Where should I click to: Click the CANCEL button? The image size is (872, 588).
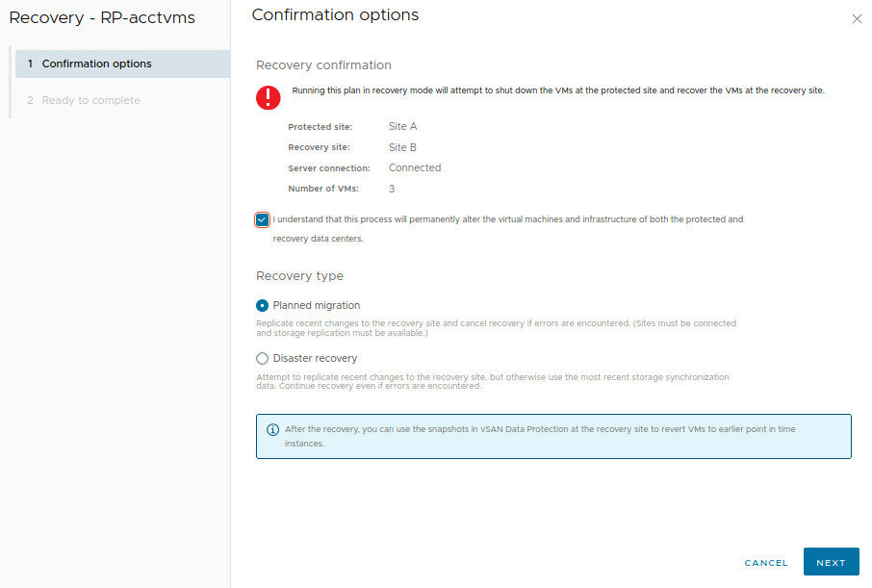pyautogui.click(x=766, y=563)
